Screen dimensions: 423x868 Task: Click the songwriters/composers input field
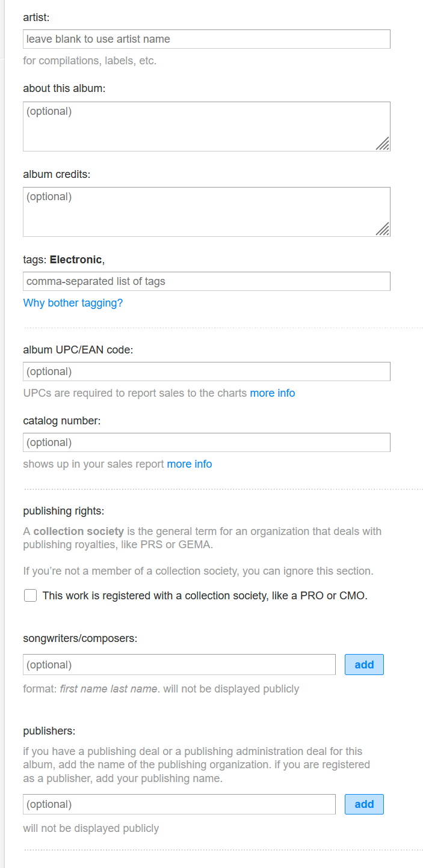pos(179,665)
